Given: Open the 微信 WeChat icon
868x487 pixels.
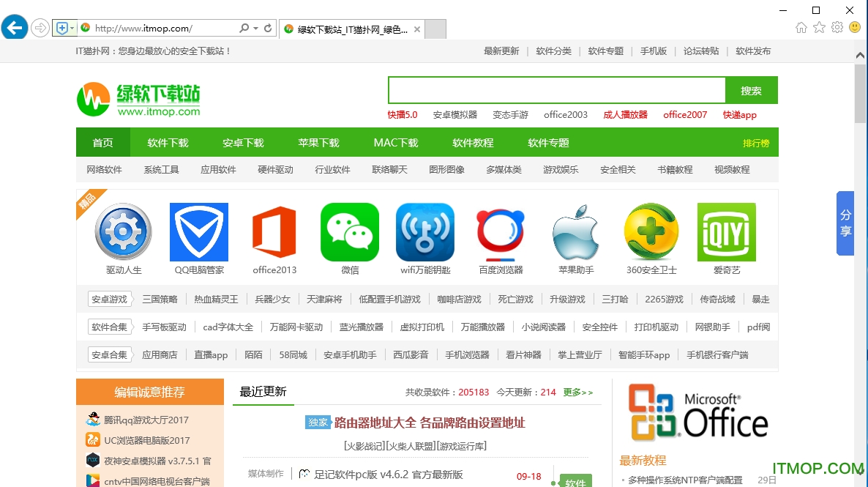Looking at the screenshot, I should point(350,231).
